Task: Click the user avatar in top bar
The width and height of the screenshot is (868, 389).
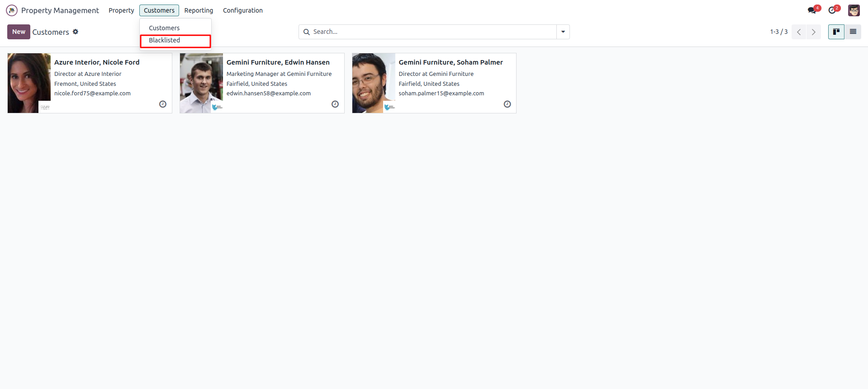Action: point(854,10)
